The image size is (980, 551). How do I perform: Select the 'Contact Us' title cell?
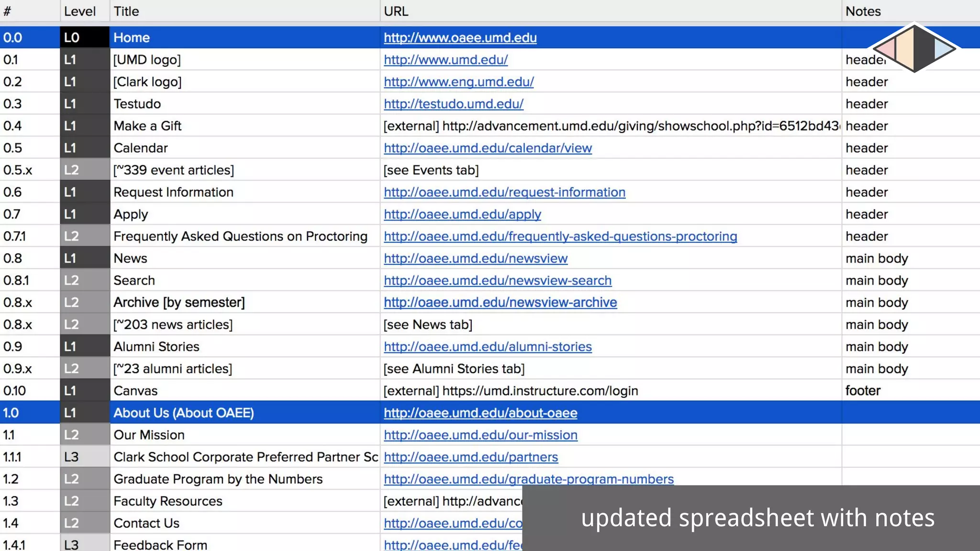245,523
